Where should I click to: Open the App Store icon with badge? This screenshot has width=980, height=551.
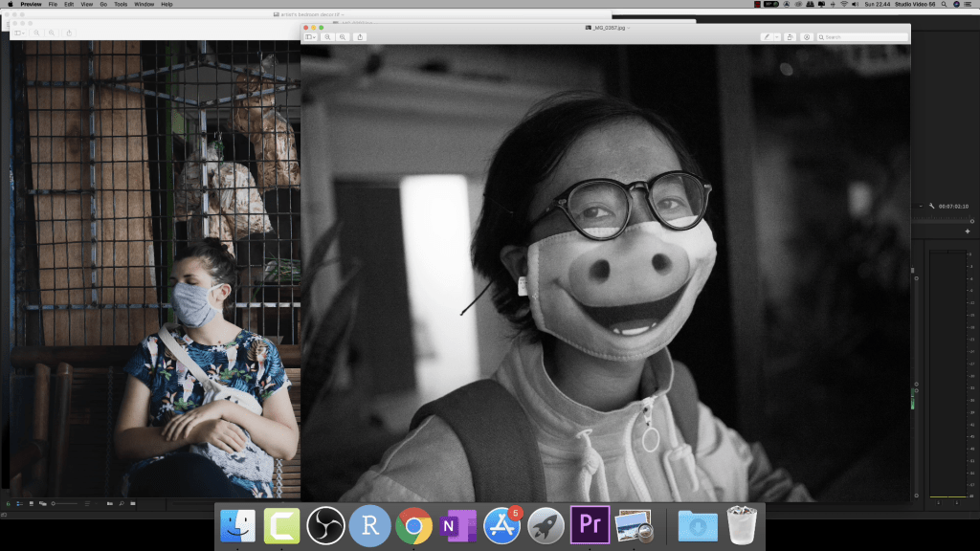tap(501, 525)
